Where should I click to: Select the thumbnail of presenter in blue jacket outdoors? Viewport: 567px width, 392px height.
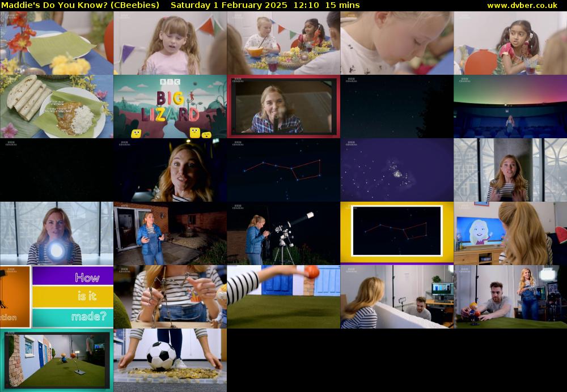click(x=170, y=233)
